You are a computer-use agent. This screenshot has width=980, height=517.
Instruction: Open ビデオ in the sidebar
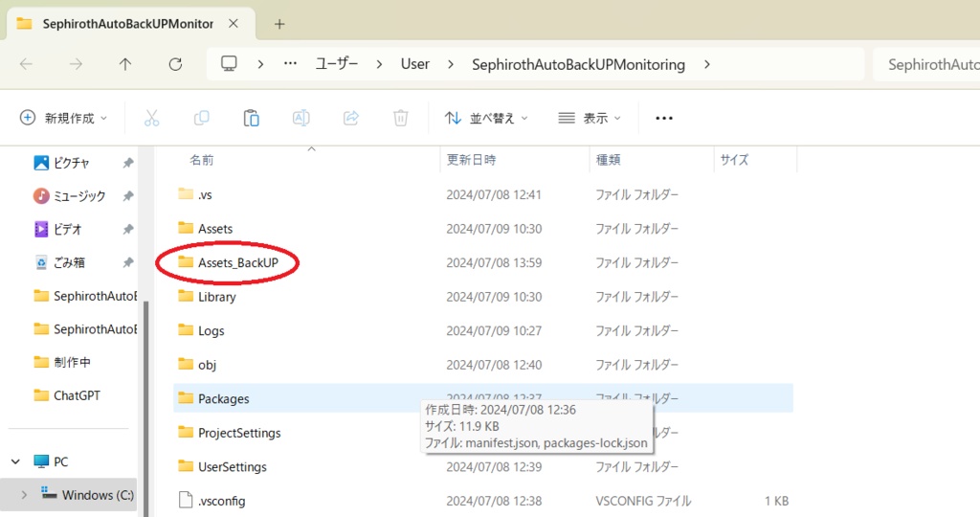click(68, 229)
